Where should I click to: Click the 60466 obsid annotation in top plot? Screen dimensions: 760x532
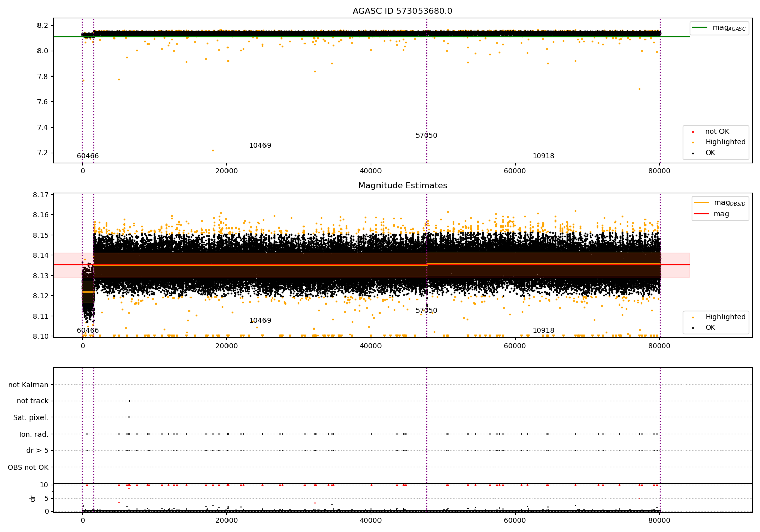[88, 156]
